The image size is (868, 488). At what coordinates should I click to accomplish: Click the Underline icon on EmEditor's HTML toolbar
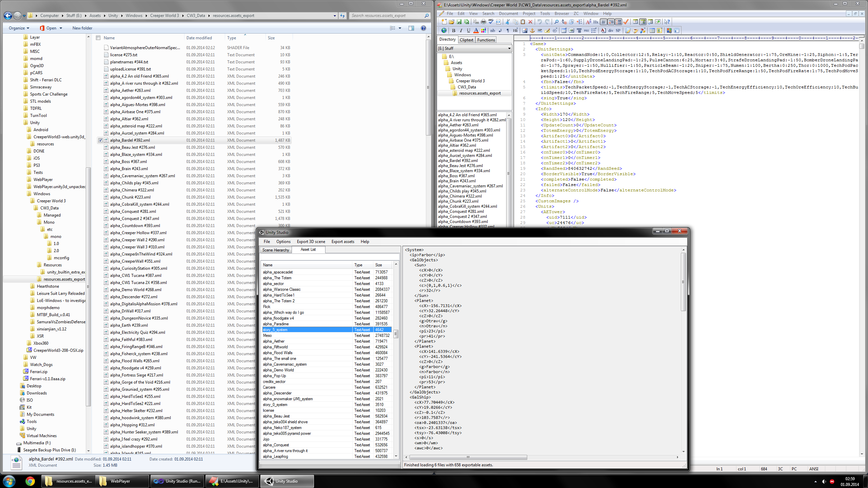point(468,30)
